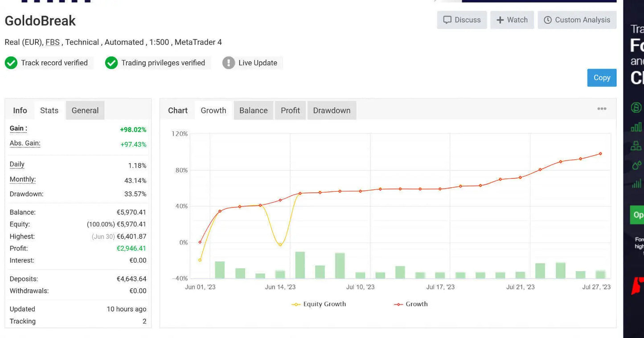Image resolution: width=644 pixels, height=338 pixels.
Task: Click the speech bubble icon in Discuss
Action: point(447,20)
